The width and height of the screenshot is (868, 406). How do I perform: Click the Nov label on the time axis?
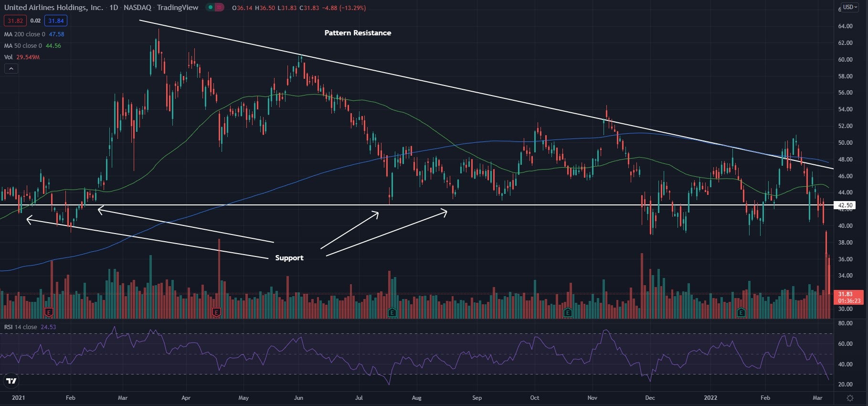point(593,398)
